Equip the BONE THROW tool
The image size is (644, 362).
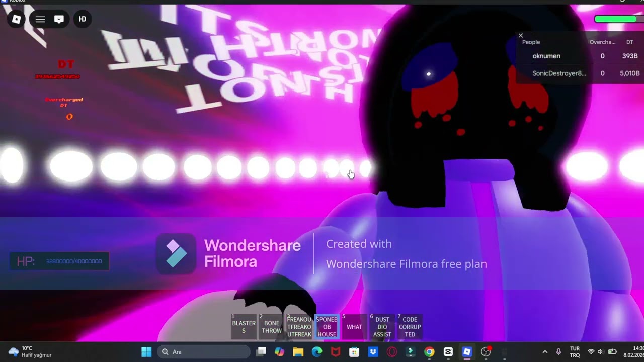[271, 327]
